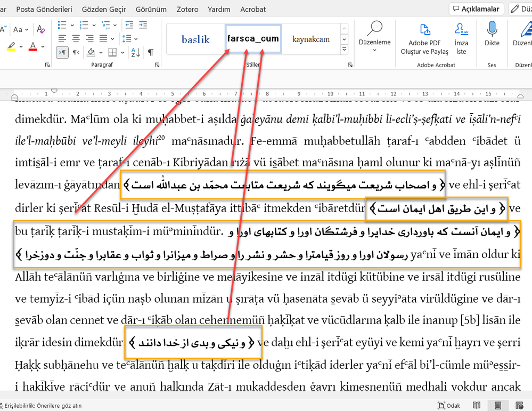Toggle show paragraph marks pilcrow
This screenshot has width=532, height=411.
(151, 52)
